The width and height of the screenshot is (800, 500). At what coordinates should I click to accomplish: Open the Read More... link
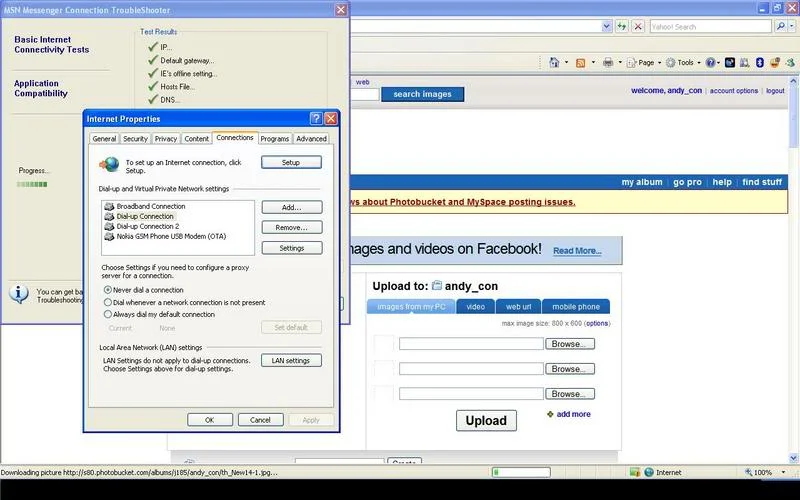click(577, 251)
